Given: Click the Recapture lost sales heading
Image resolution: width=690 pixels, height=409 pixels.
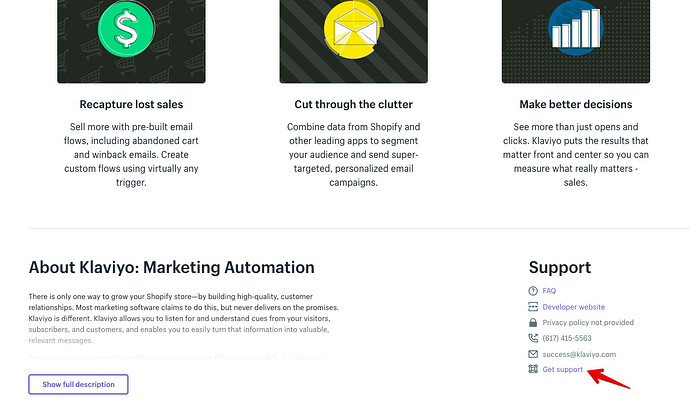Looking at the screenshot, I should point(131,104).
